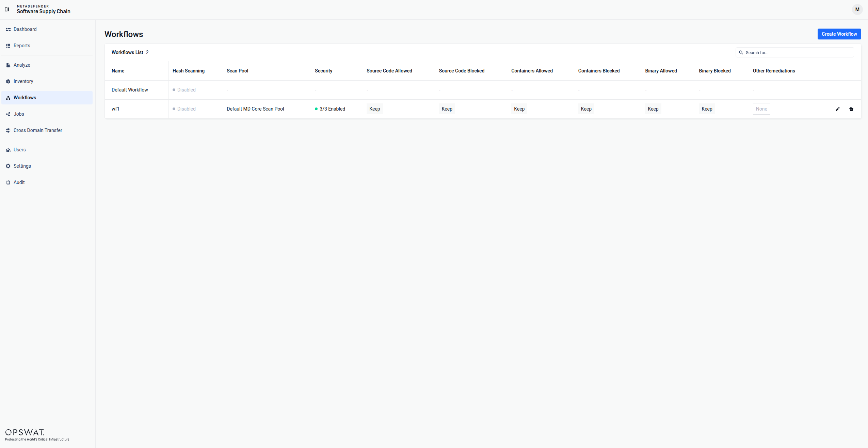The height and width of the screenshot is (448, 868).
Task: Click the Audit clipboard icon
Action: tap(8, 182)
